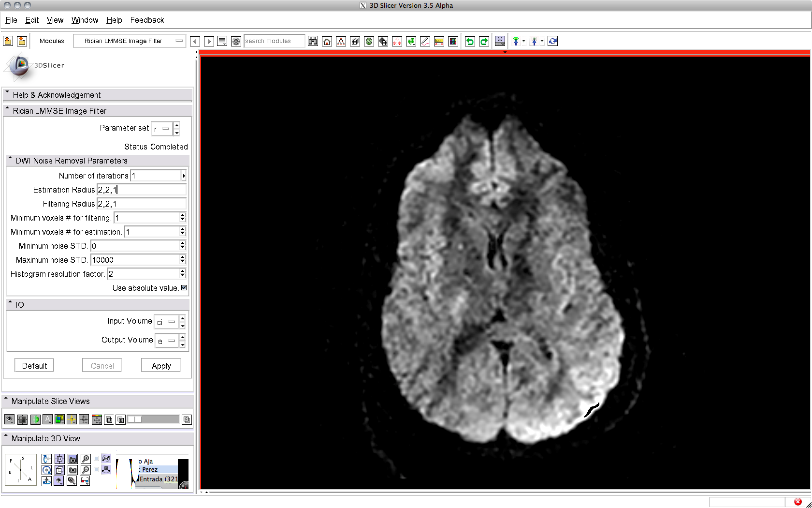The image size is (812, 508).
Task: Open the View menu
Action: (55, 20)
